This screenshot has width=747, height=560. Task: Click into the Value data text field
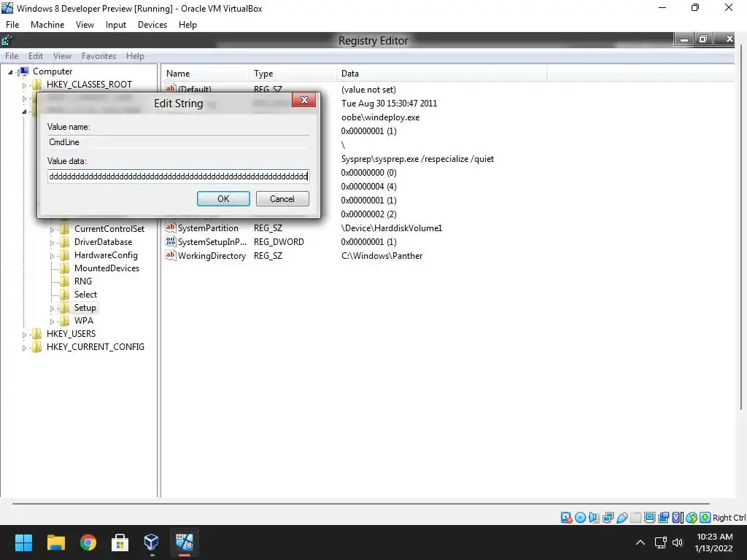pyautogui.click(x=178, y=176)
